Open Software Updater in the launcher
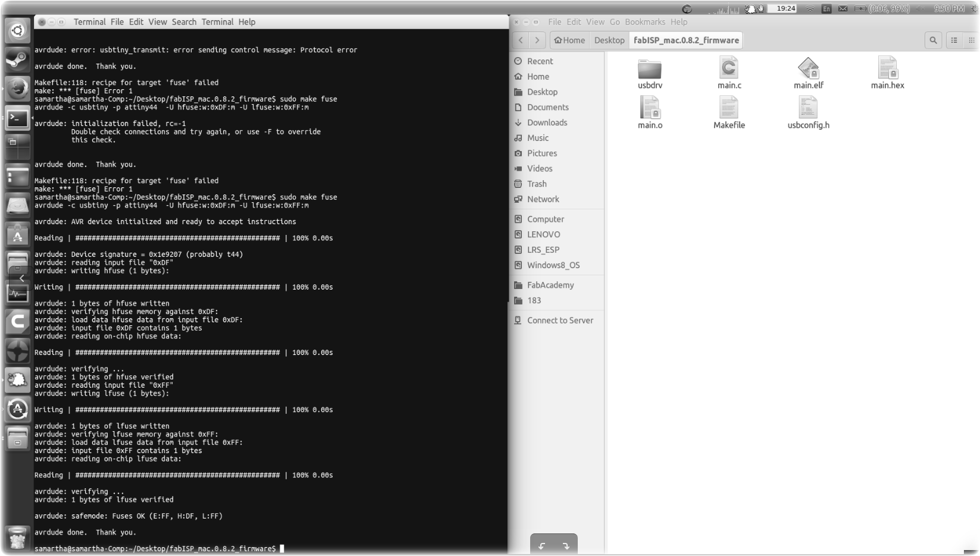Image resolution: width=980 pixels, height=556 pixels. click(17, 410)
